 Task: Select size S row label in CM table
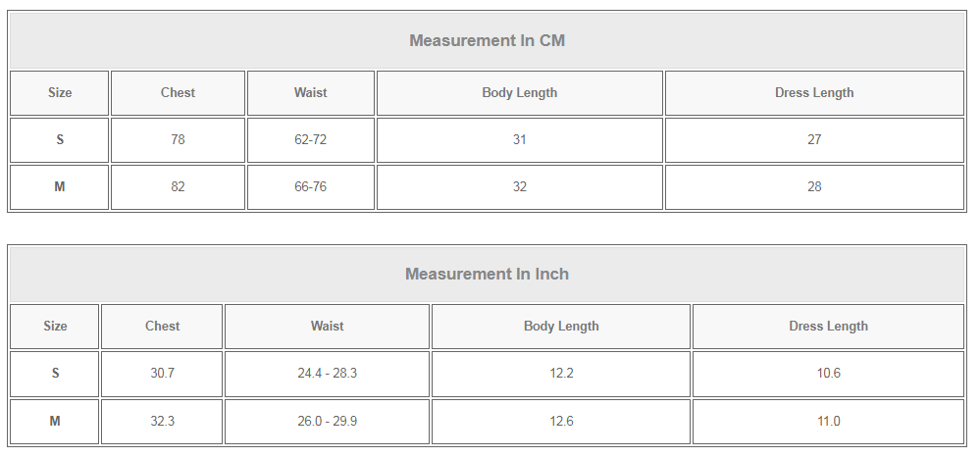click(60, 140)
